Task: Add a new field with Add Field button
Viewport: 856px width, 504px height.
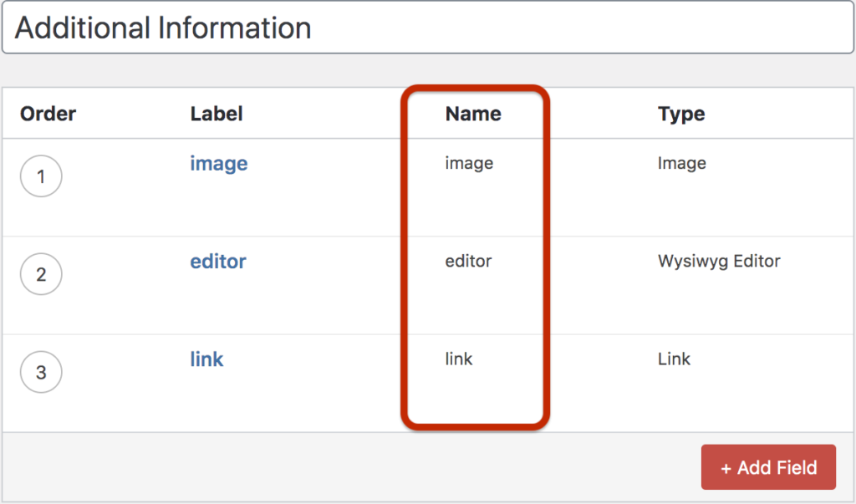Action: 768,467
